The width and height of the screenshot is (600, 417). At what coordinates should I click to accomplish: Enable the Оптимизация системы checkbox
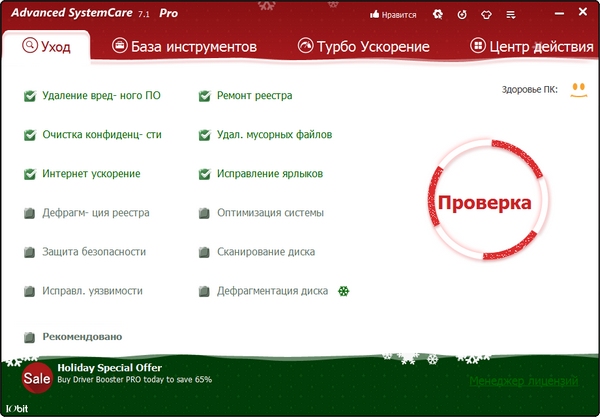coord(204,213)
